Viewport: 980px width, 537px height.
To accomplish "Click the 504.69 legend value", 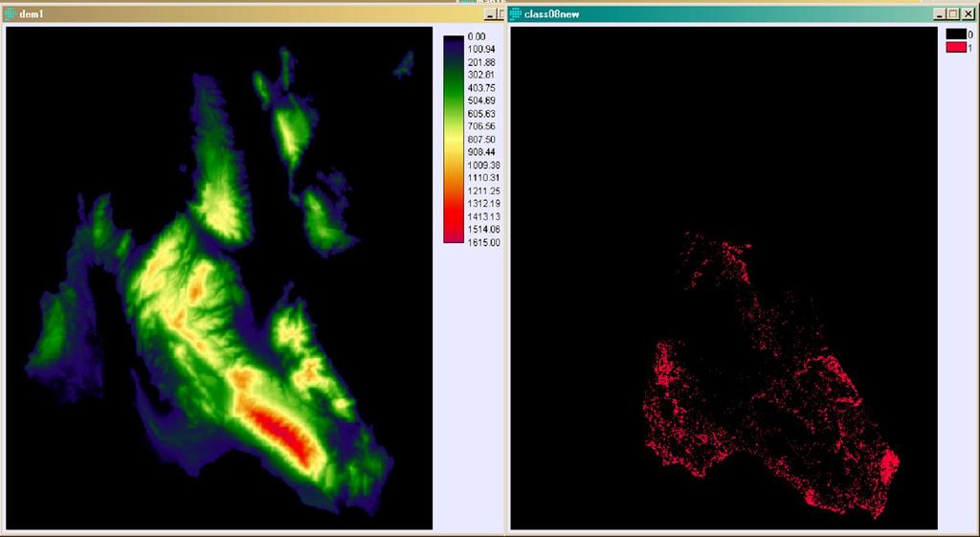I will (481, 101).
